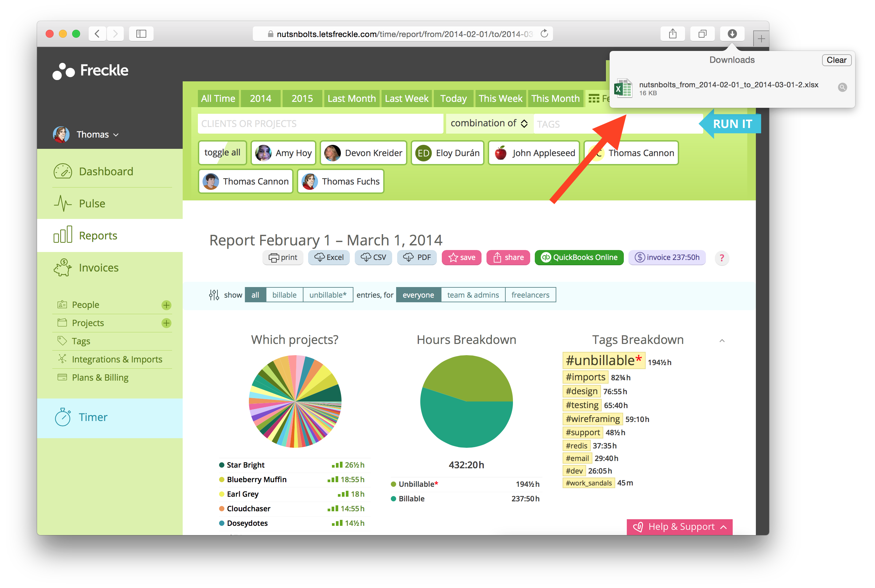Switch filter to freelancers
This screenshot has height=588, width=875.
(x=530, y=295)
